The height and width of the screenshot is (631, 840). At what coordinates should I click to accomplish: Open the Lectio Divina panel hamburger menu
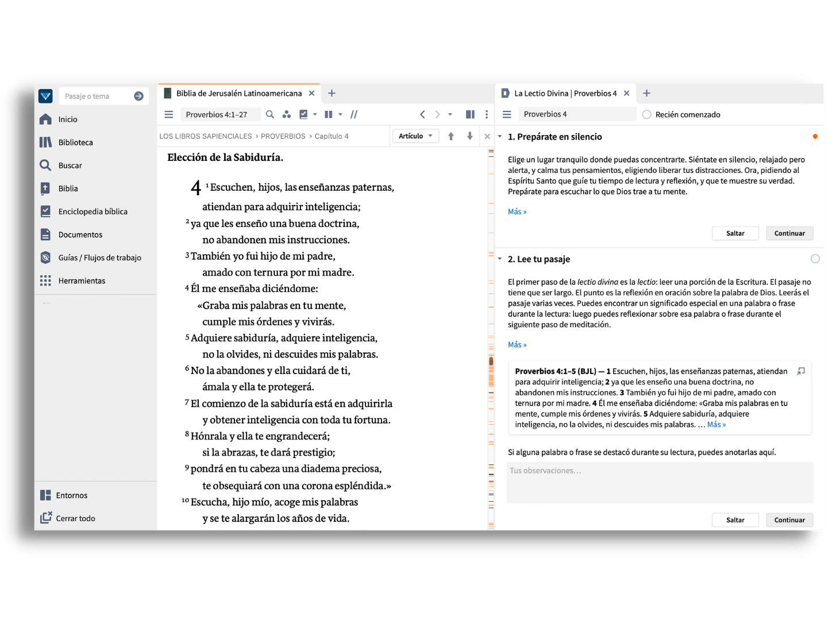point(507,114)
